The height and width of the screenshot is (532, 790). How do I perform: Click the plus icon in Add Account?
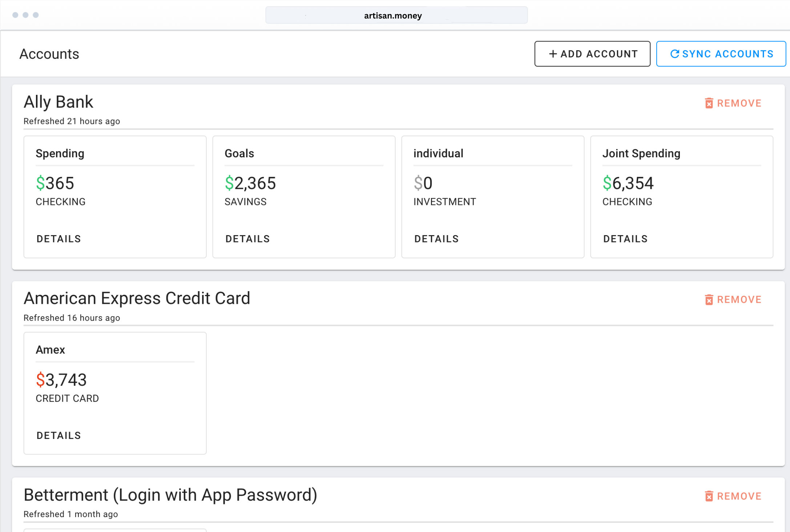tap(553, 54)
